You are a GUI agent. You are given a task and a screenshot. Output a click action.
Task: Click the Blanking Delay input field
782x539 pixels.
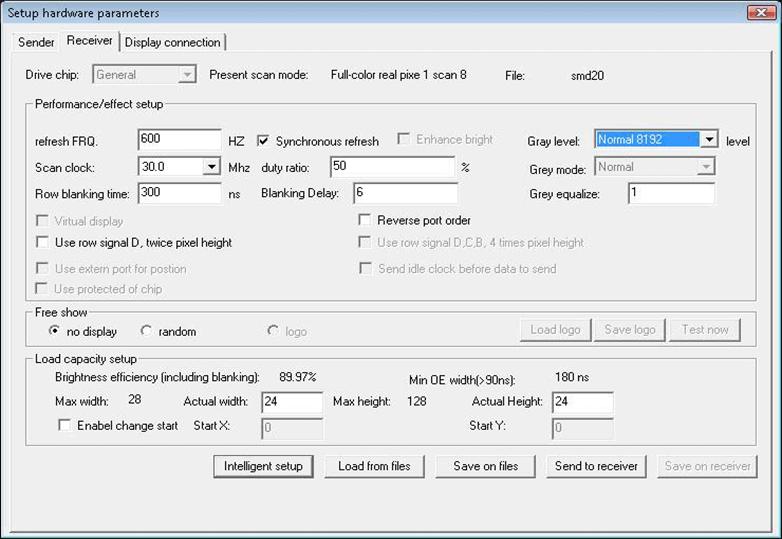(405, 193)
